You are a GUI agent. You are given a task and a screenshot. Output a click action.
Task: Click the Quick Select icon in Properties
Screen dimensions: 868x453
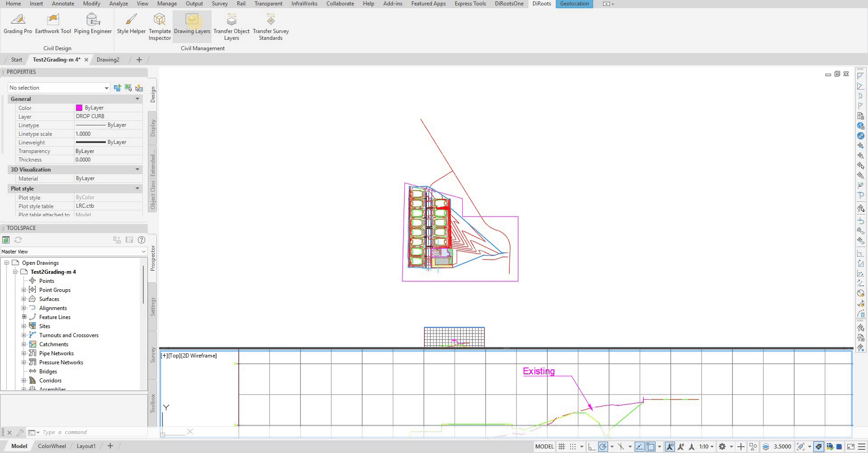click(x=139, y=88)
